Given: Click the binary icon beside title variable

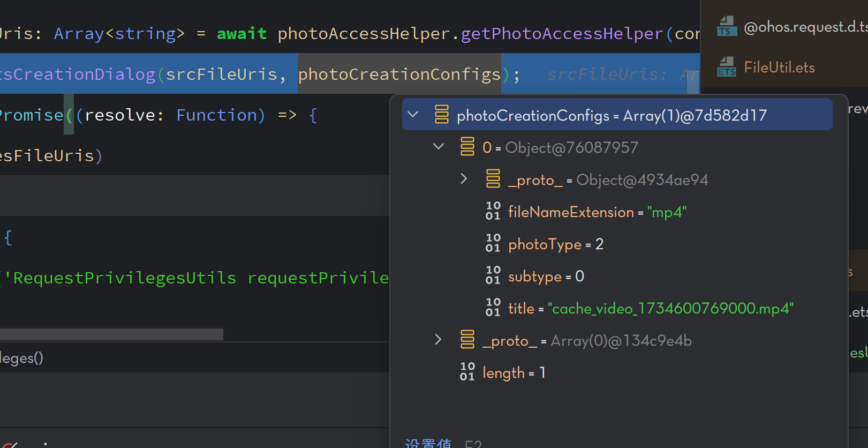Looking at the screenshot, I should (493, 308).
